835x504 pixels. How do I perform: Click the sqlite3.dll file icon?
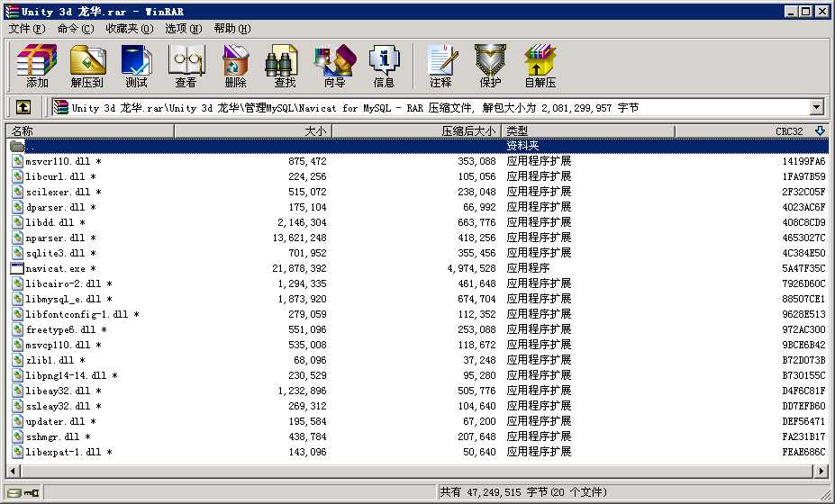(x=17, y=253)
